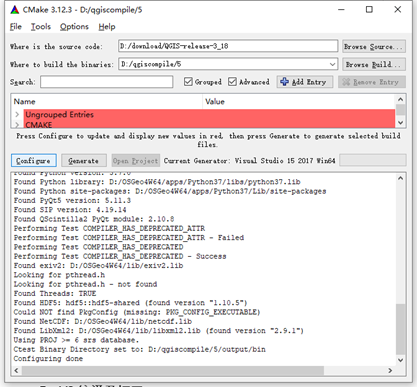Click 'COMPILER_HAS_DEPRECATED - Success' log line

click(120, 256)
